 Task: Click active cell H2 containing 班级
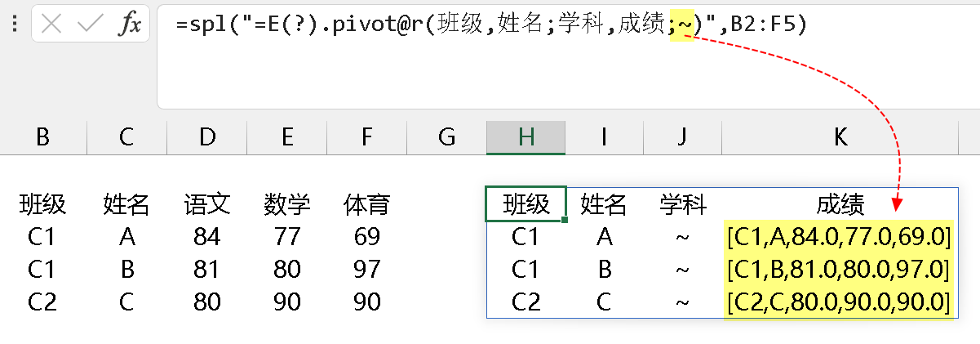525,204
